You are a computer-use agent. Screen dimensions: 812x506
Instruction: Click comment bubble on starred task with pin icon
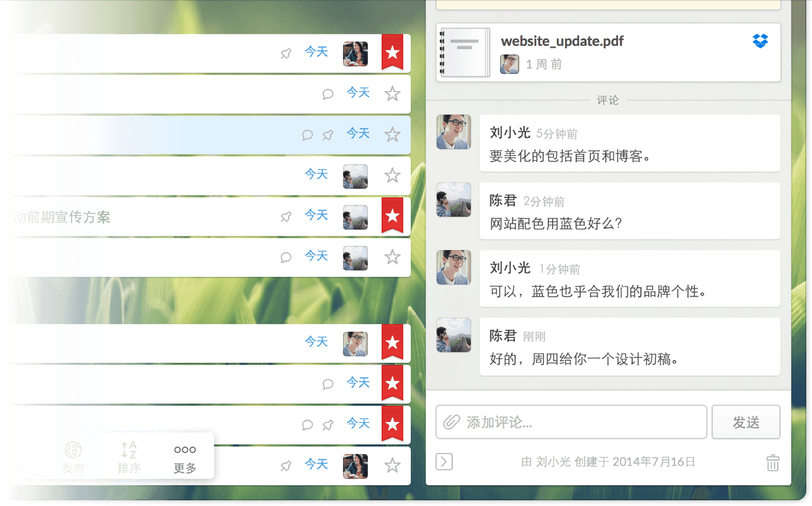pos(307,425)
